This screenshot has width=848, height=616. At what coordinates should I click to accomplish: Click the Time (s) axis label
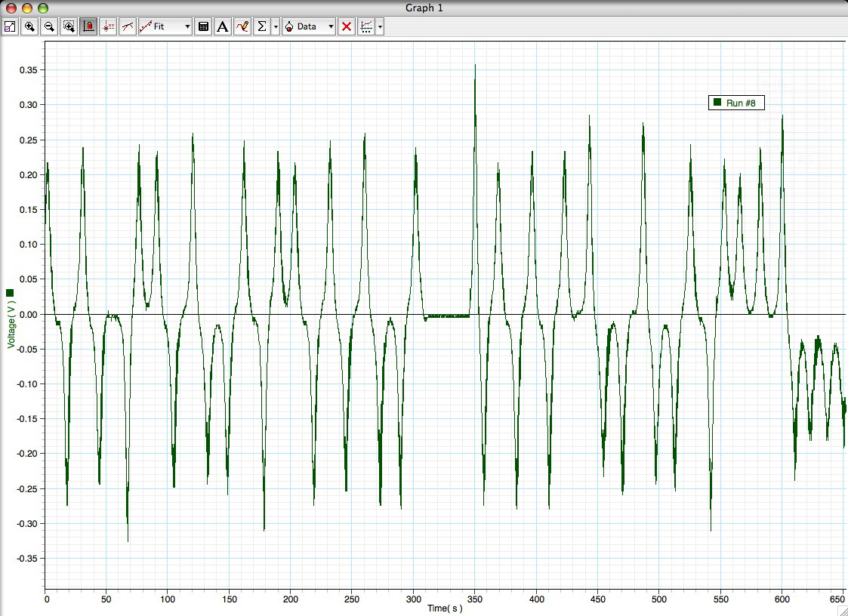(445, 608)
